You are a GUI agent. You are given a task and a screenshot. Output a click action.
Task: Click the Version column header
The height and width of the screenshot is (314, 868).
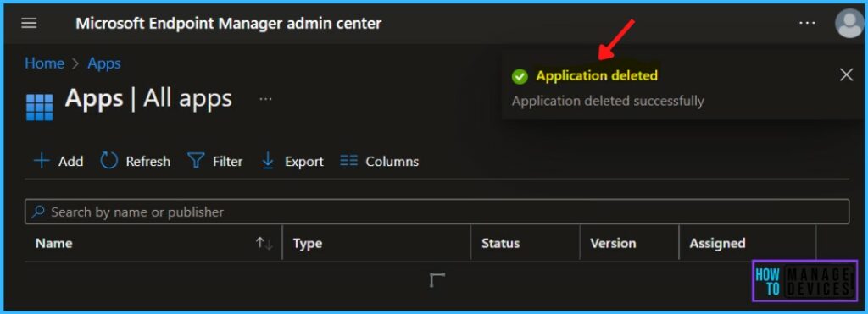click(x=613, y=243)
